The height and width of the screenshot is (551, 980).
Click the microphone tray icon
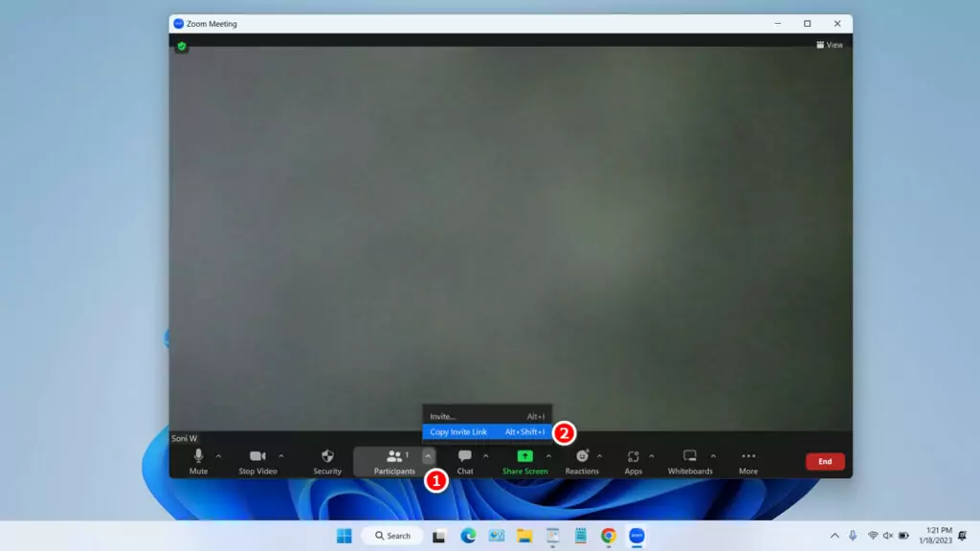[x=853, y=536]
